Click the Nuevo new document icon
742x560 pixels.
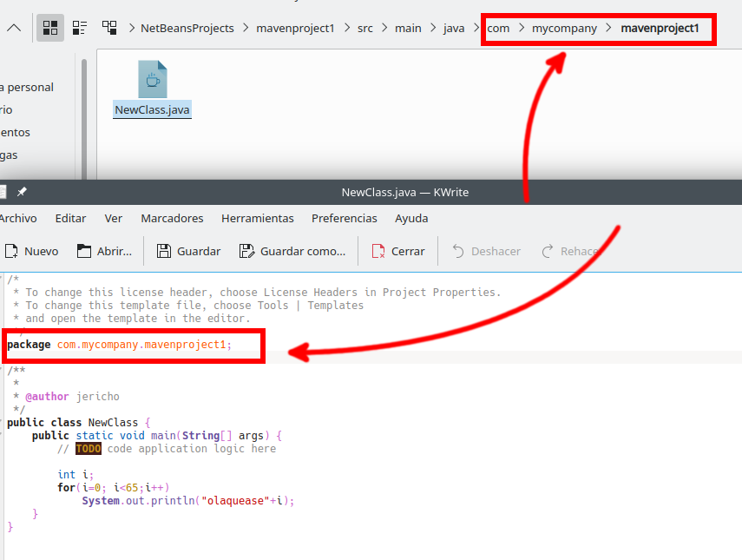point(12,251)
